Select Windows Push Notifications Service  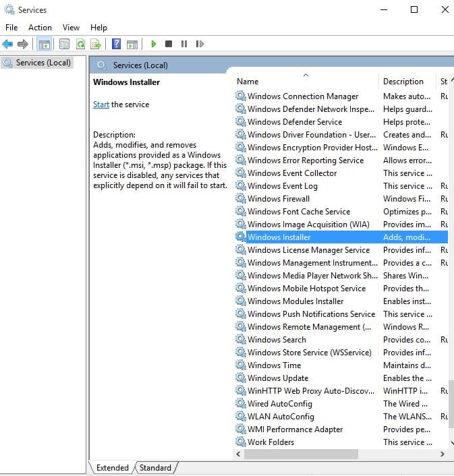(x=341, y=314)
